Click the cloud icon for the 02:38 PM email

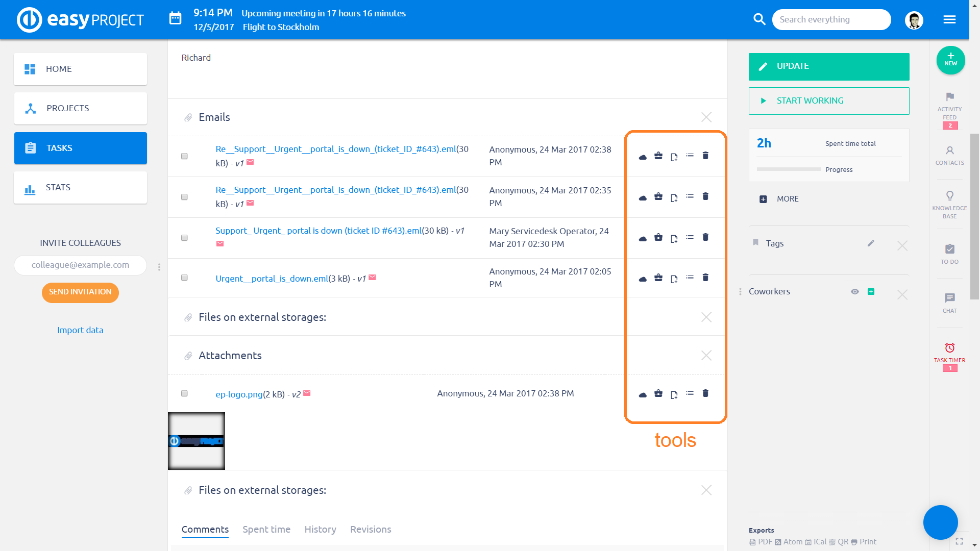[x=643, y=157]
